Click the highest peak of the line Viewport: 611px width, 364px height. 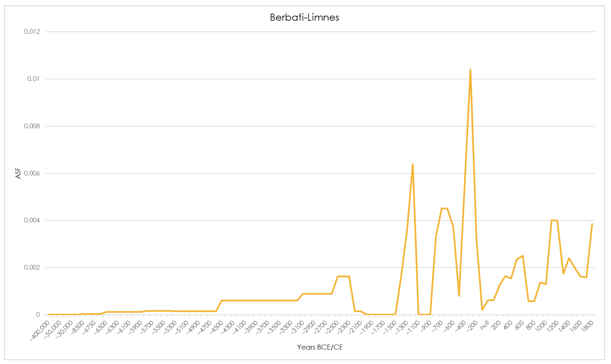click(x=470, y=70)
